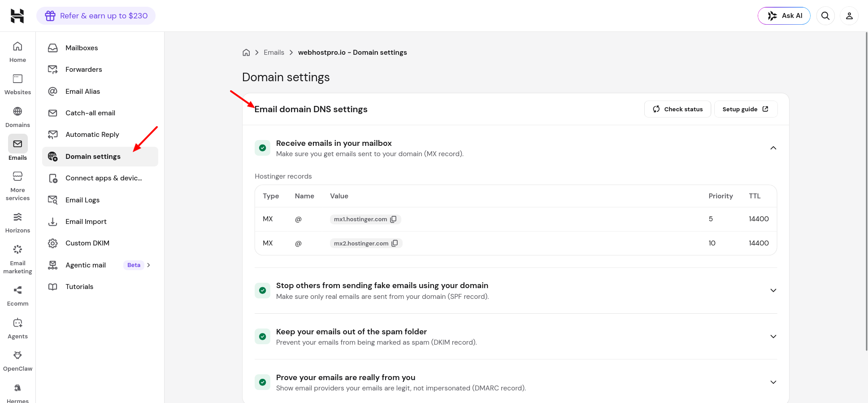This screenshot has width=868, height=403.
Task: Copy mx1.hostinger.com value
Action: (393, 219)
